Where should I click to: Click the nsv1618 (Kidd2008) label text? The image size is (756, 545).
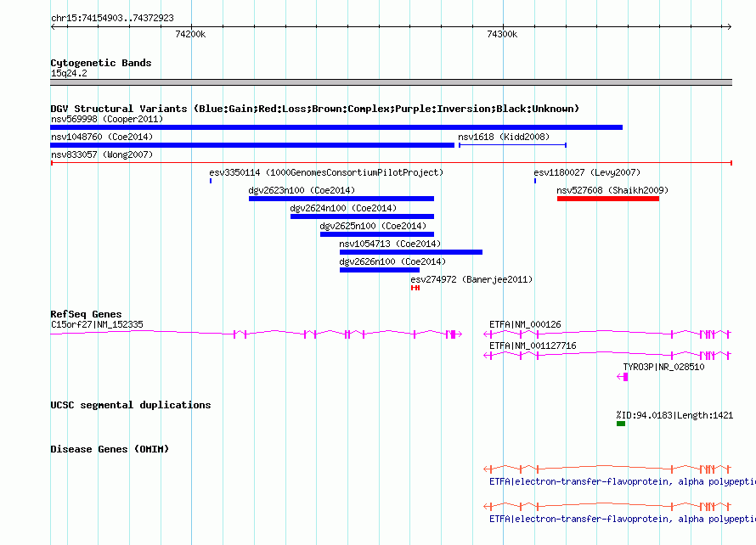(504, 137)
